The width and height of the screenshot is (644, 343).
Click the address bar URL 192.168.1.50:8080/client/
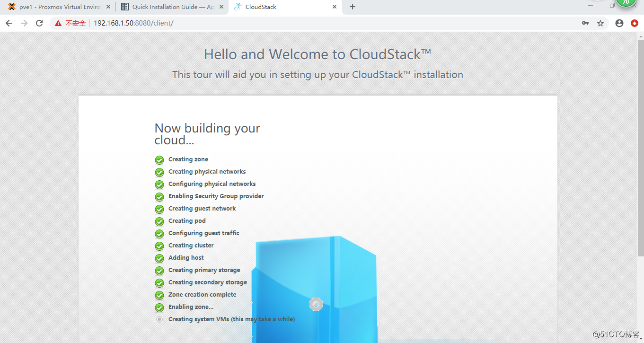point(133,23)
